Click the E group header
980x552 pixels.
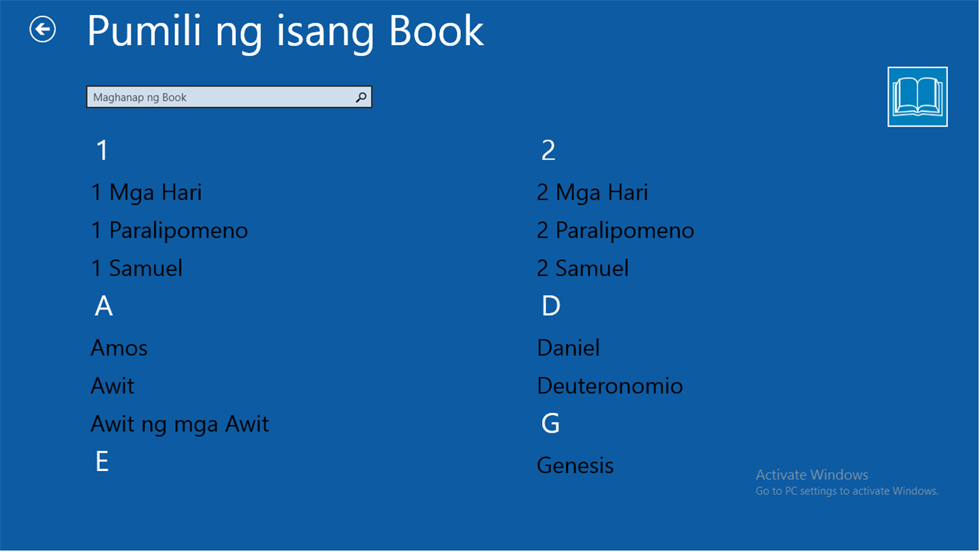click(x=102, y=462)
